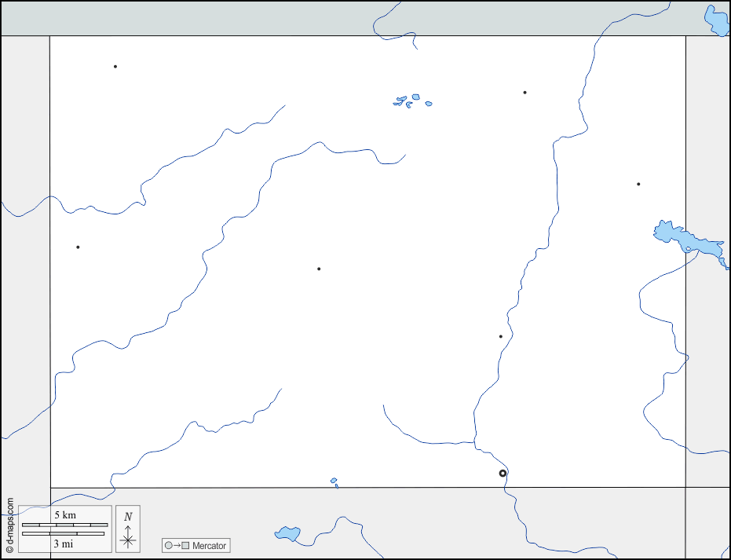
Task: Click the 5 km scale bar
Action: [64, 524]
